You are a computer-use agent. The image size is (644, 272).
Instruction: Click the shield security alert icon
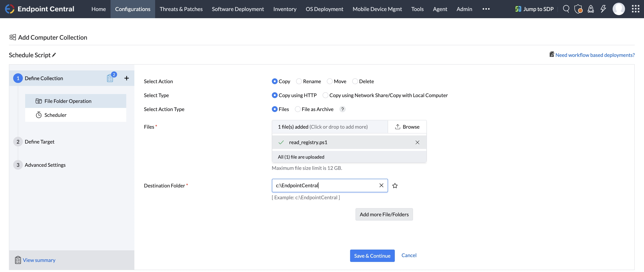pyautogui.click(x=578, y=9)
